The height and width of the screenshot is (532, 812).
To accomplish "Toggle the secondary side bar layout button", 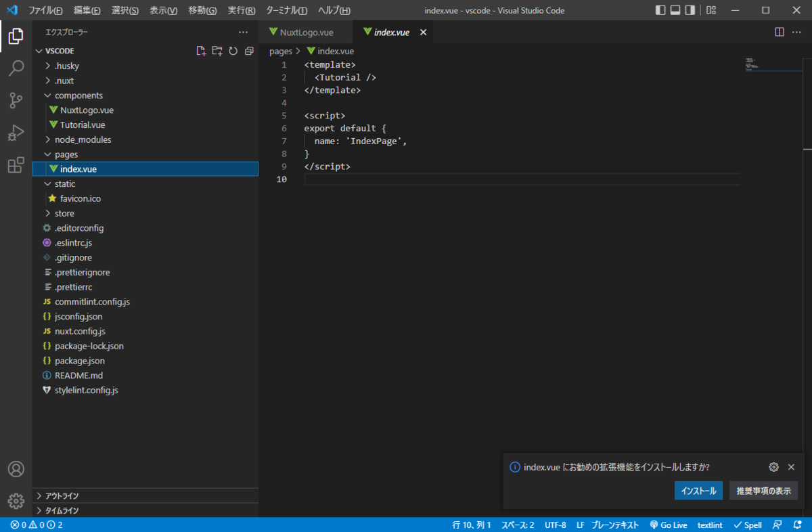I will [x=690, y=10].
